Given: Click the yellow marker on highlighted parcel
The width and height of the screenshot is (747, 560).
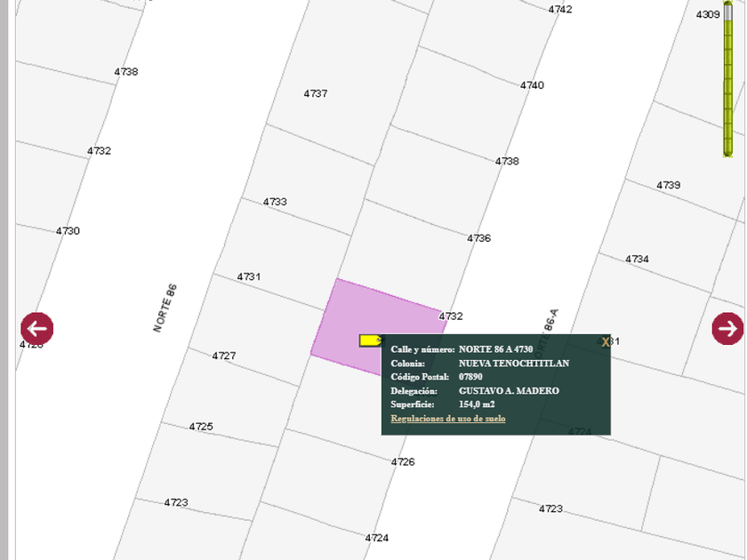Looking at the screenshot, I should pos(369,340).
